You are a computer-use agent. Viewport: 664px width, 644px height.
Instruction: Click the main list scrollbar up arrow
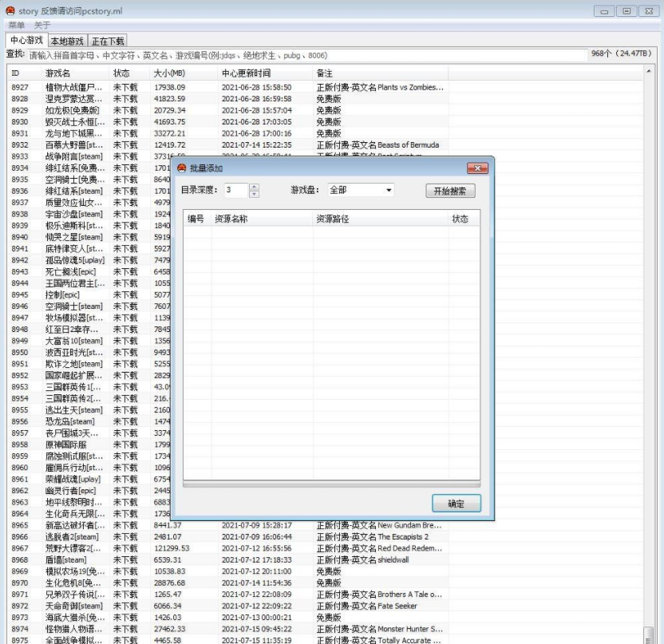647,73
